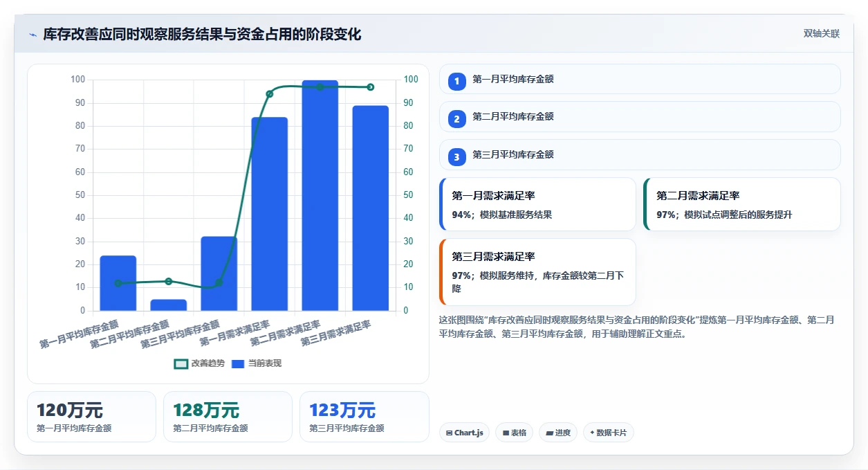Screen dimensions: 868x470
Task: Click the lightning icon beside the title
Action: (33, 35)
